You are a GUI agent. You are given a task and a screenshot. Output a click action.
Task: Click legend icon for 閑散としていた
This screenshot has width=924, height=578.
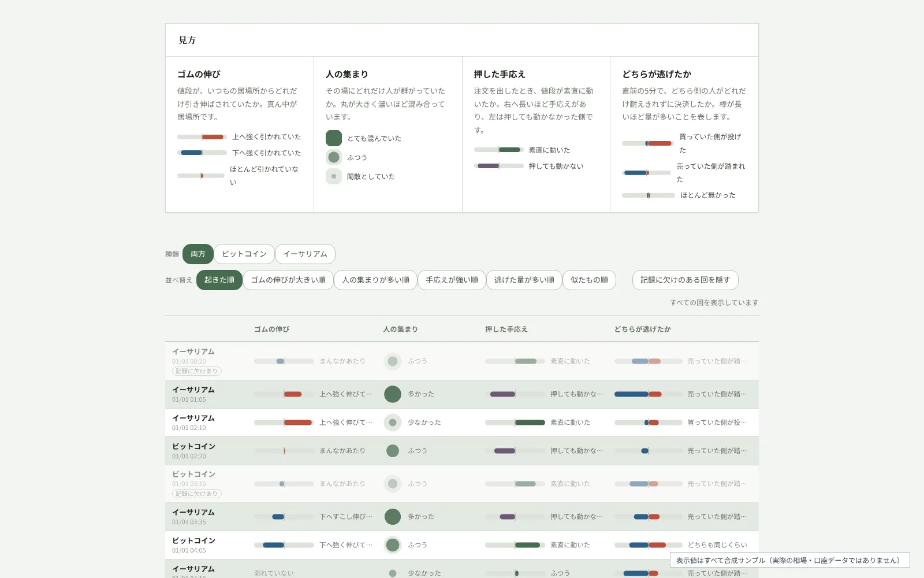tap(334, 176)
